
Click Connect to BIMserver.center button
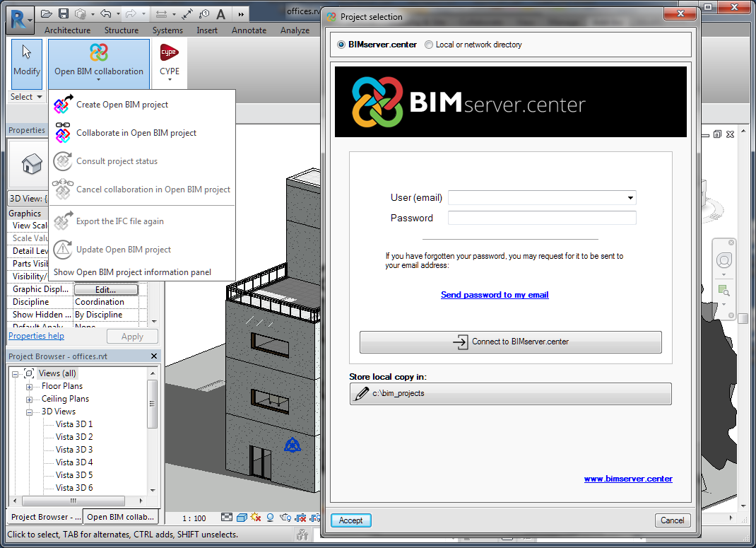(x=510, y=342)
